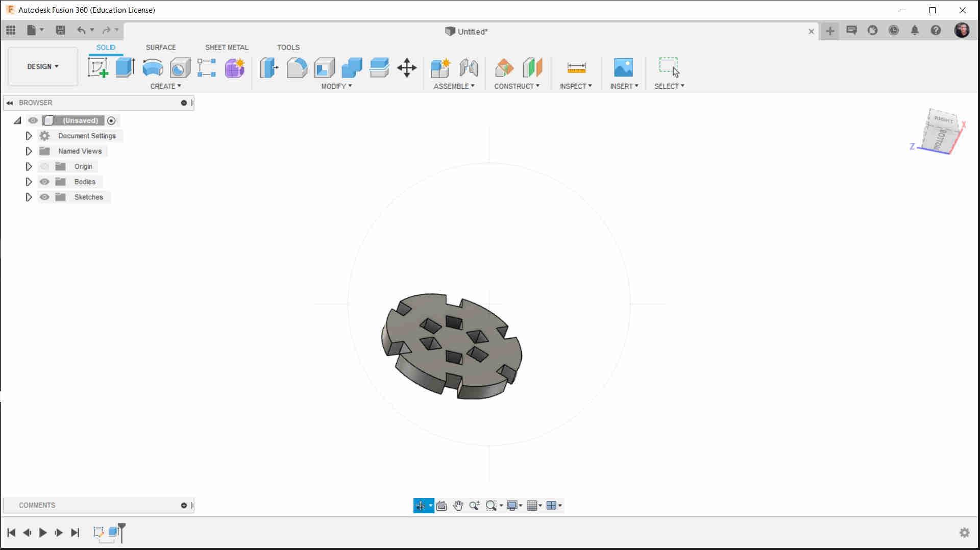
Task: Switch to the SHEET METAL tab
Action: click(x=227, y=47)
